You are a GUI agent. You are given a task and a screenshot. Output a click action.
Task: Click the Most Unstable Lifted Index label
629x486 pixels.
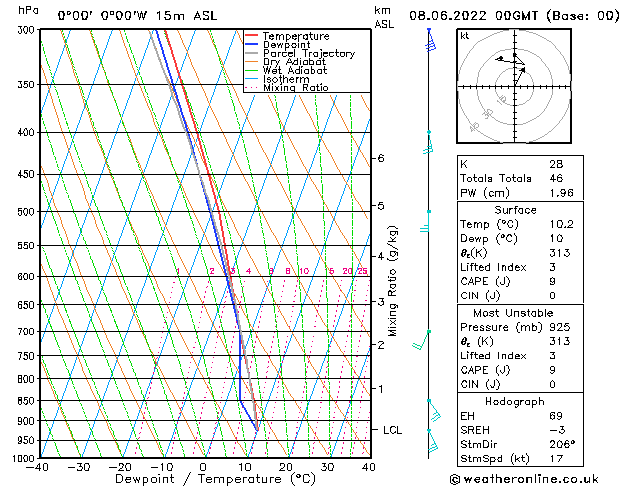[493, 356]
